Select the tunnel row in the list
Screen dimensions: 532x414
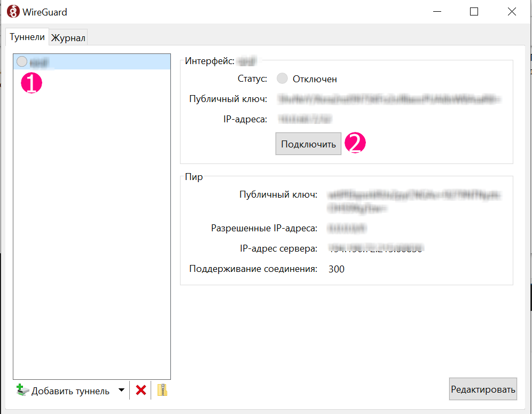click(92, 62)
